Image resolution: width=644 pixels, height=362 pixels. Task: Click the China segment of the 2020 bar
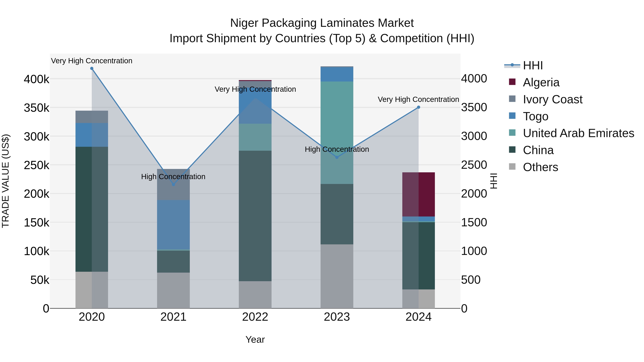92,209
